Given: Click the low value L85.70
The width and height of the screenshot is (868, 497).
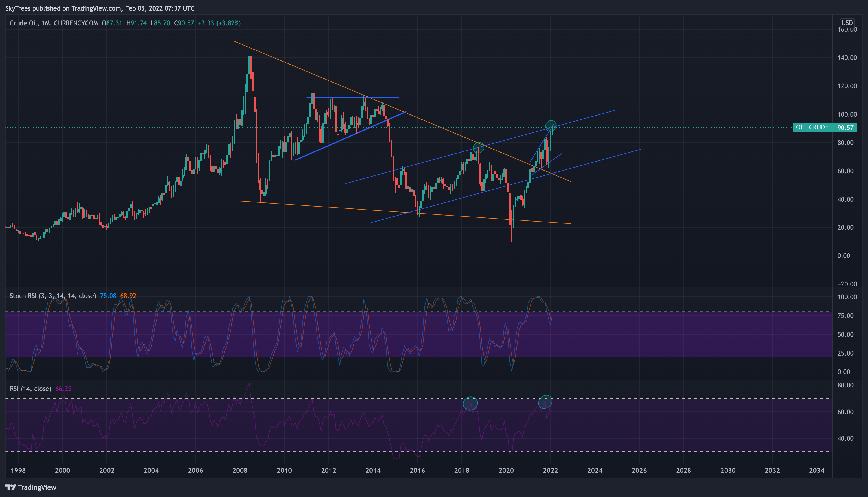Looking at the screenshot, I should (160, 23).
